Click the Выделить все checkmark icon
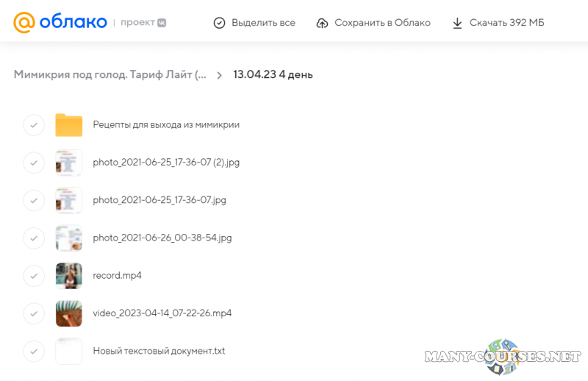The height and width of the screenshot is (381, 588). pos(219,23)
